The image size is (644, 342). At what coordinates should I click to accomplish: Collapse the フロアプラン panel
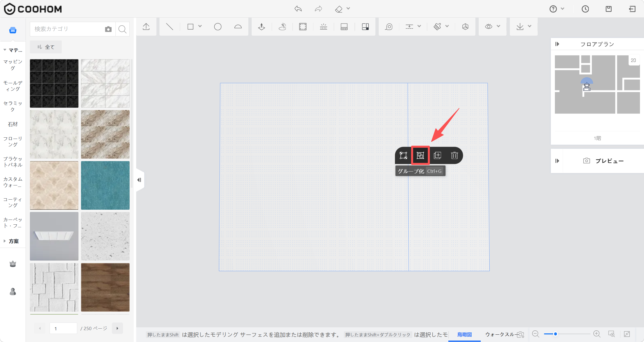click(x=557, y=44)
